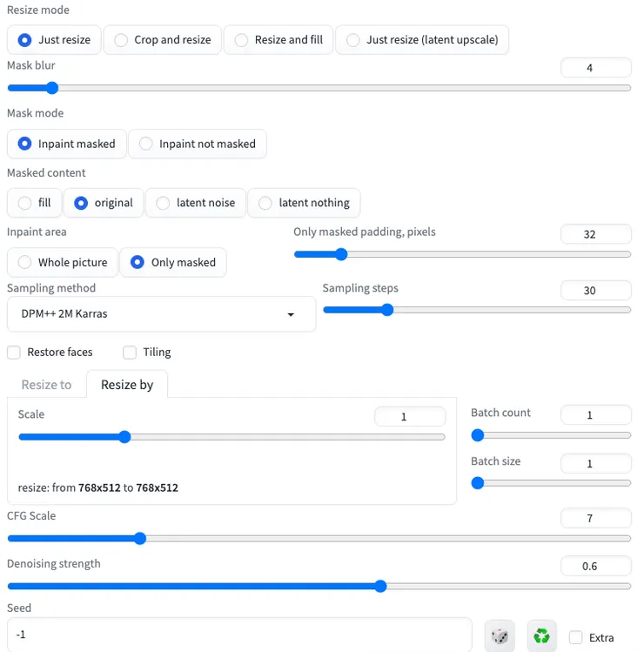Choose Whole picture inpaint area
Image resolution: width=644 pixels, height=652 pixels.
pyautogui.click(x=62, y=262)
